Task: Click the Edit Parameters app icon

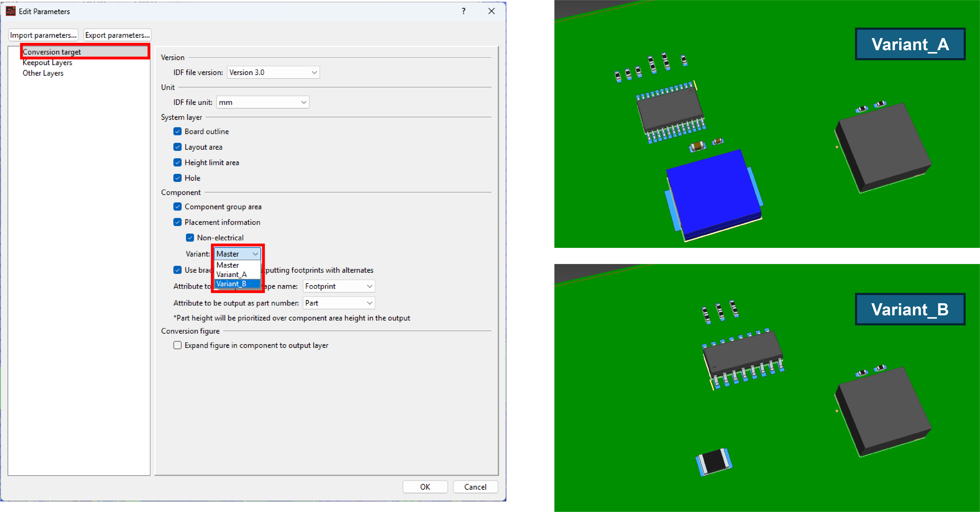Action: 11,11
